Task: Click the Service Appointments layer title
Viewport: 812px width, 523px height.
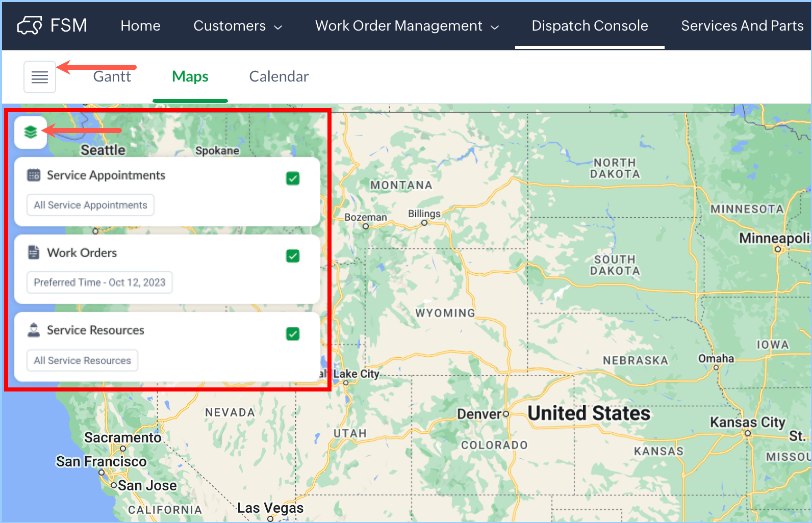Action: [106, 175]
